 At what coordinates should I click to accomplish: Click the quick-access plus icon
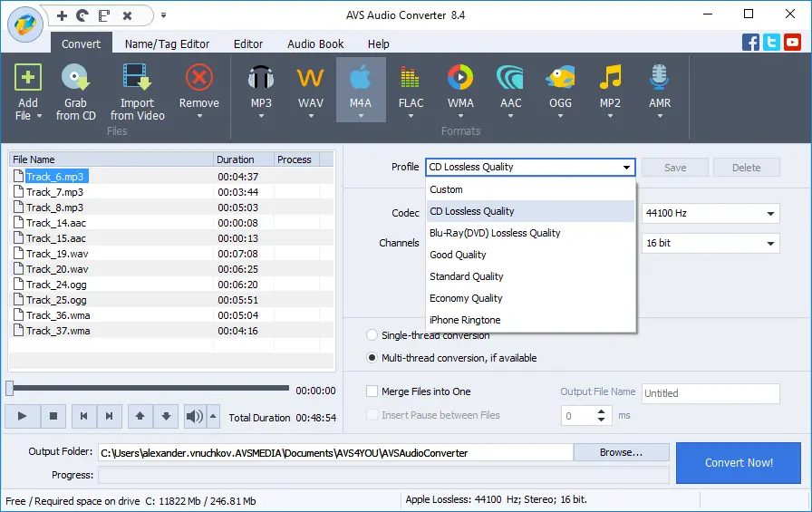(x=62, y=15)
